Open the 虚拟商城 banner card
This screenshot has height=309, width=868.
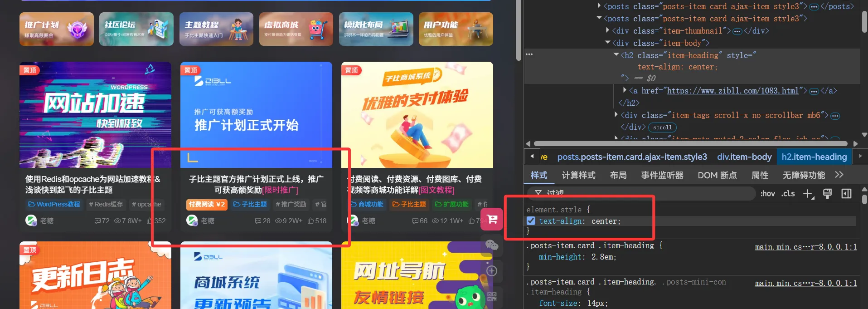click(x=296, y=29)
